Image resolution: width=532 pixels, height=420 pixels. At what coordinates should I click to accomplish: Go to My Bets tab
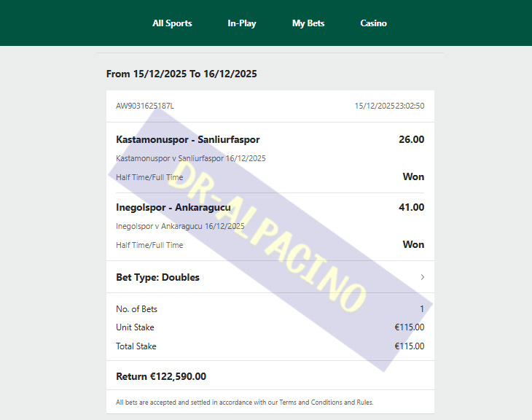tap(308, 23)
